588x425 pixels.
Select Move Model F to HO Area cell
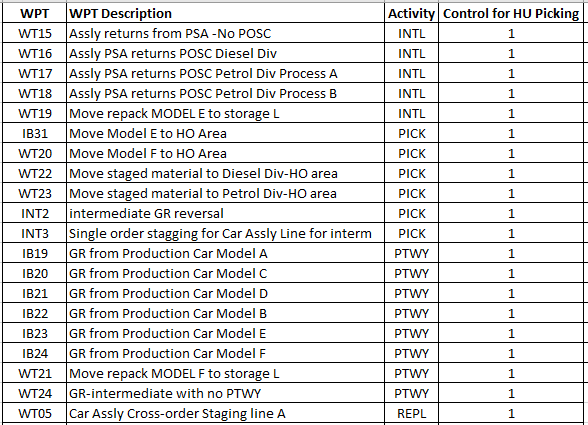pyautogui.click(x=225, y=153)
